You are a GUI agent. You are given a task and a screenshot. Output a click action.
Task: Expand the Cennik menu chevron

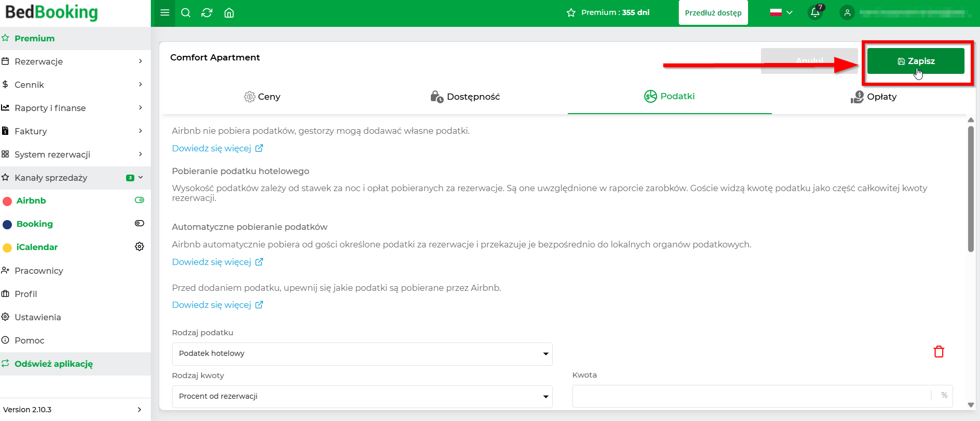point(141,84)
